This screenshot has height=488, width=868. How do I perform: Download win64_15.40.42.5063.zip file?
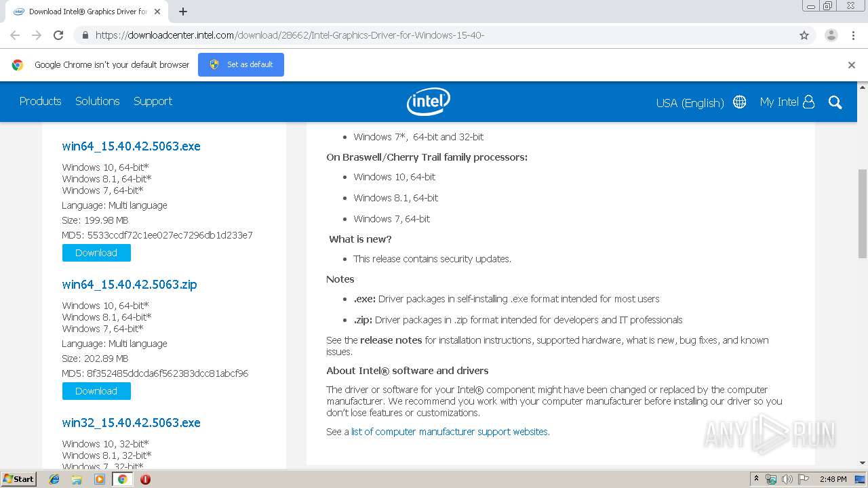pyautogui.click(x=96, y=391)
